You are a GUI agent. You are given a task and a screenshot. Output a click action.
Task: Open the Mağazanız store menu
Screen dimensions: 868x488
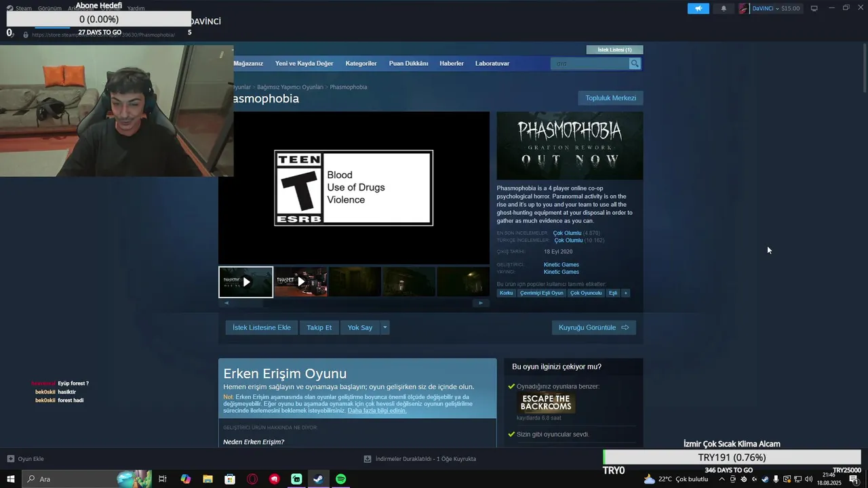coord(248,64)
